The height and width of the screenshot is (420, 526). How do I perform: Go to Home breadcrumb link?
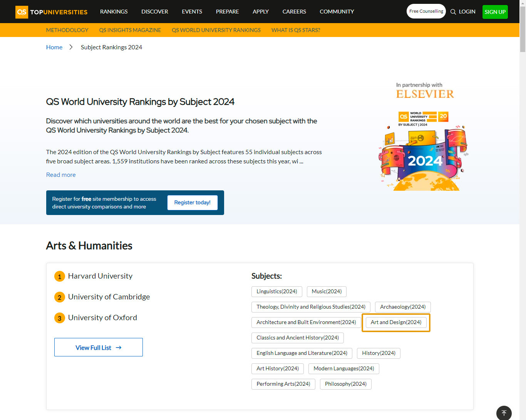(54, 47)
